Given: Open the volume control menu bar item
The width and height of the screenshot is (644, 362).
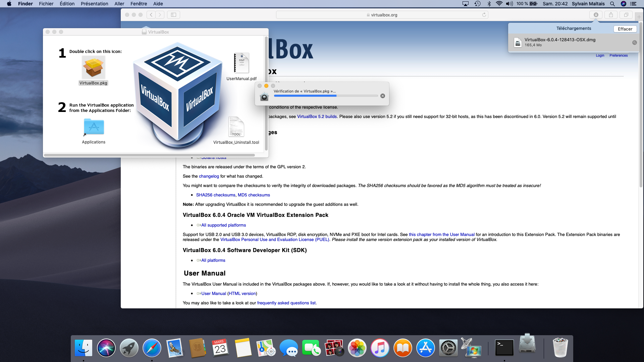Looking at the screenshot, I should click(509, 4).
